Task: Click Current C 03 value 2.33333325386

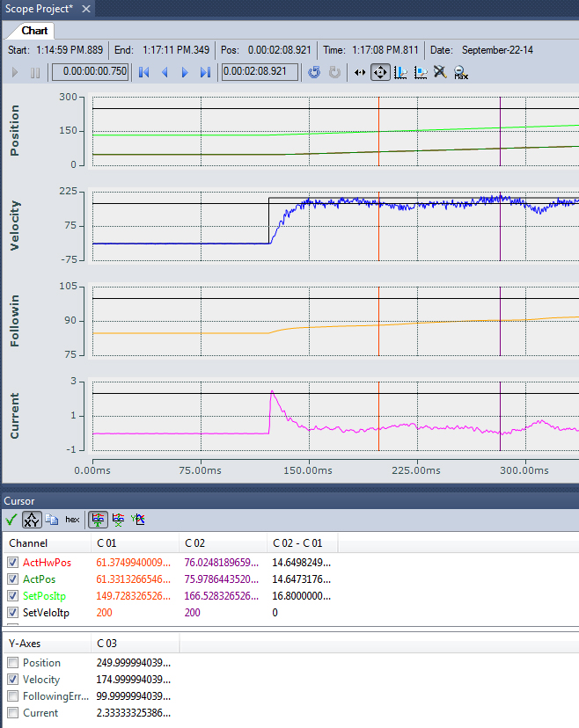Action: (x=134, y=713)
